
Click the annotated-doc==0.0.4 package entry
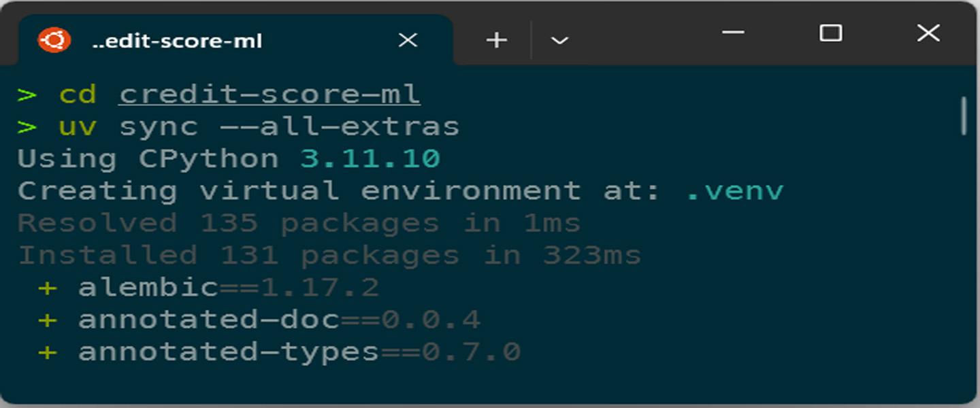tap(279, 320)
